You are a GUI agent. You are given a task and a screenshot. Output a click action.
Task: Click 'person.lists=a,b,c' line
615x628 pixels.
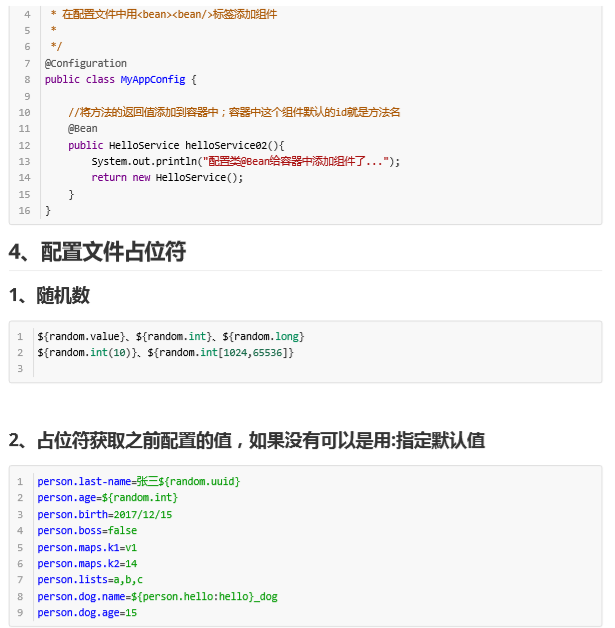(90, 580)
